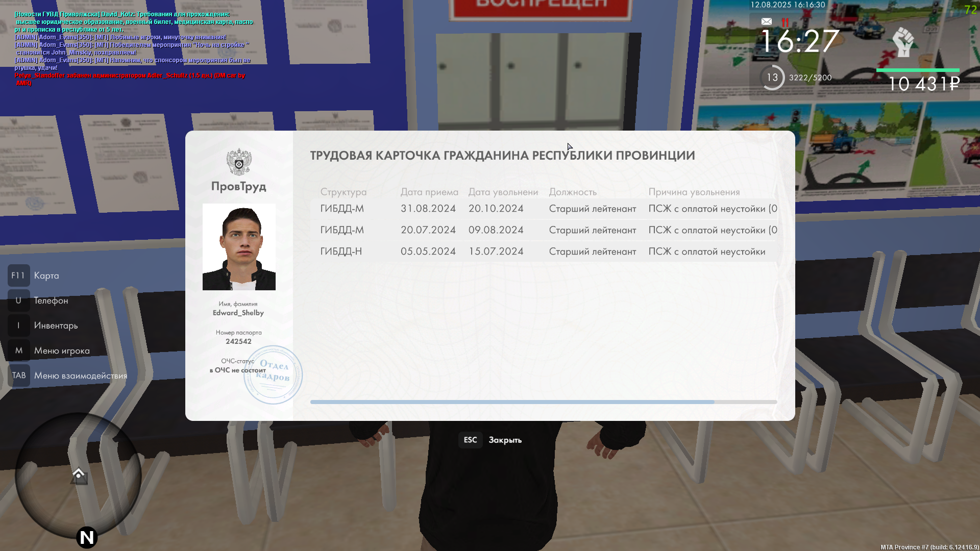Click the raised fist icon

pos(903,42)
